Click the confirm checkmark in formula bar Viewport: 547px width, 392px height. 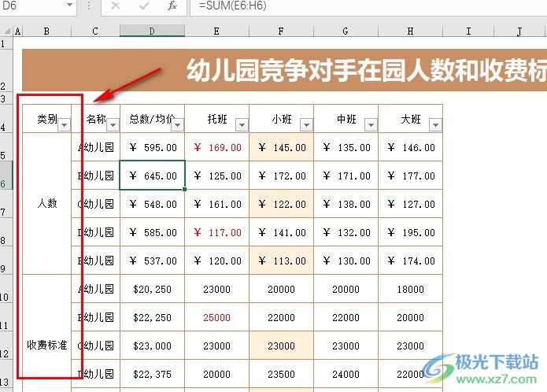pos(144,6)
